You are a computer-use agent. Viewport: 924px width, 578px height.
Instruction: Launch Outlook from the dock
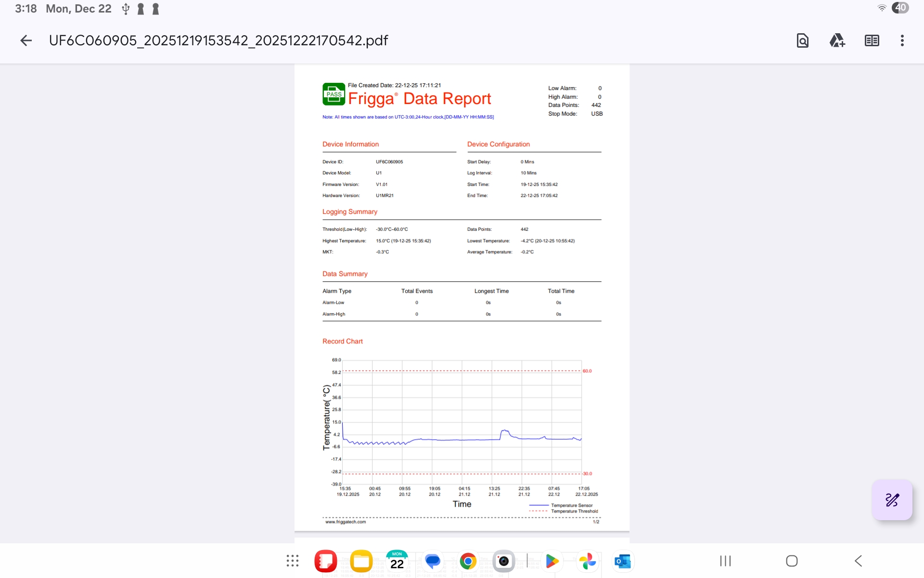pyautogui.click(x=623, y=561)
